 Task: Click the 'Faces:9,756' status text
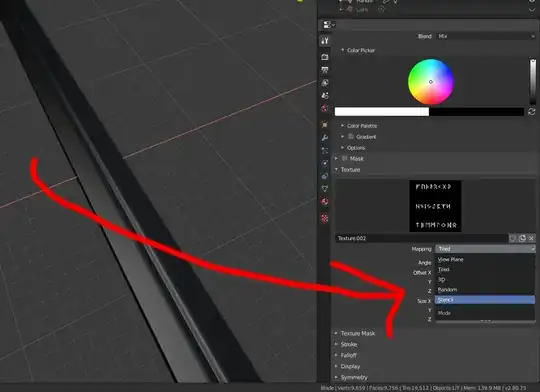coord(384,388)
